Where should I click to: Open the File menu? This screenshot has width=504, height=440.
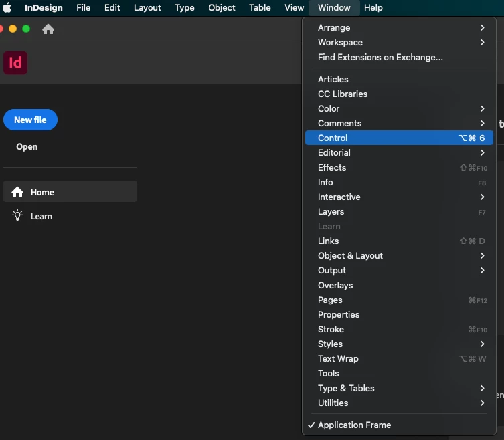(x=83, y=8)
